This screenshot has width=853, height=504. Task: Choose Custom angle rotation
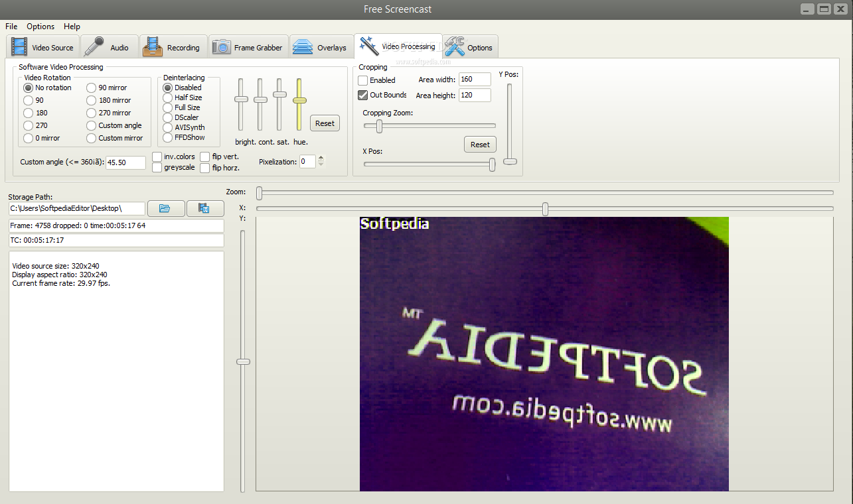click(91, 125)
